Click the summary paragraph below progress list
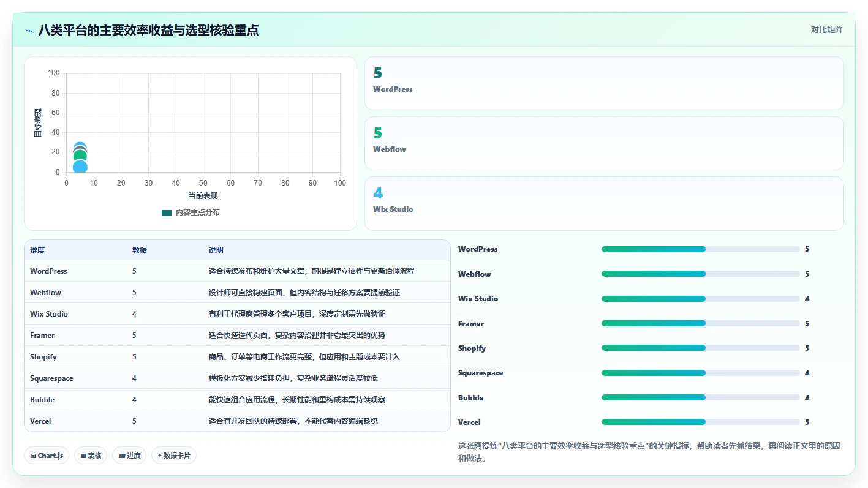Viewport: 868px width, 488px height. (649, 452)
